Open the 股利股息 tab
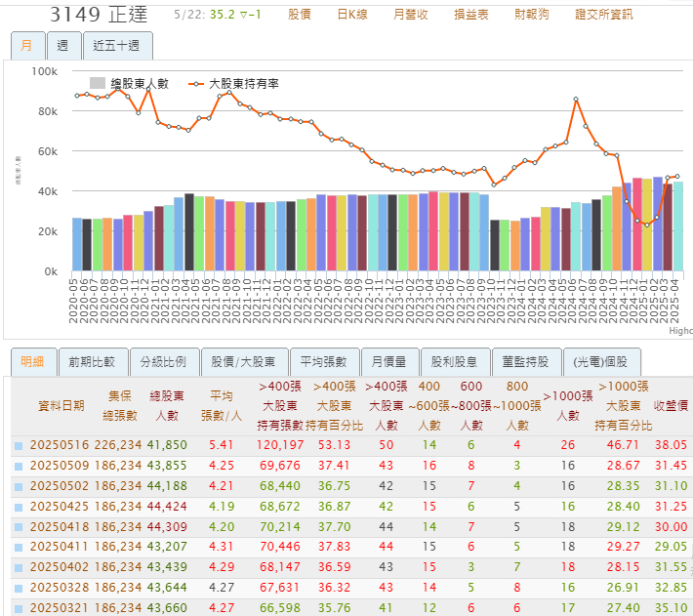The width and height of the screenshot is (693, 616). [454, 361]
